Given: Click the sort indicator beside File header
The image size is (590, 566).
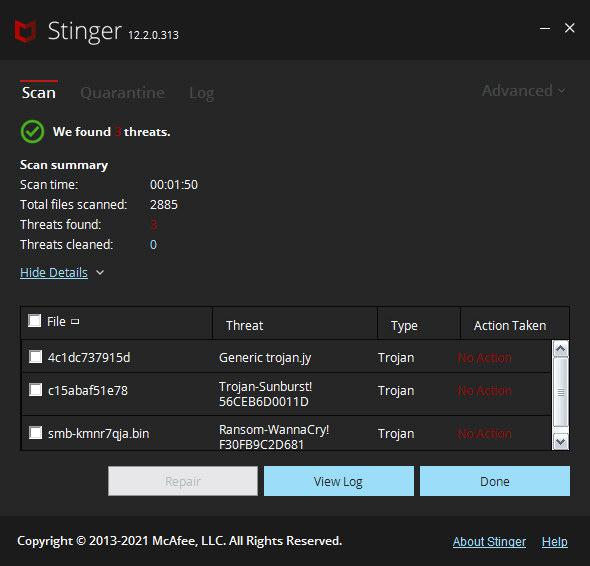Looking at the screenshot, I should [x=75, y=321].
